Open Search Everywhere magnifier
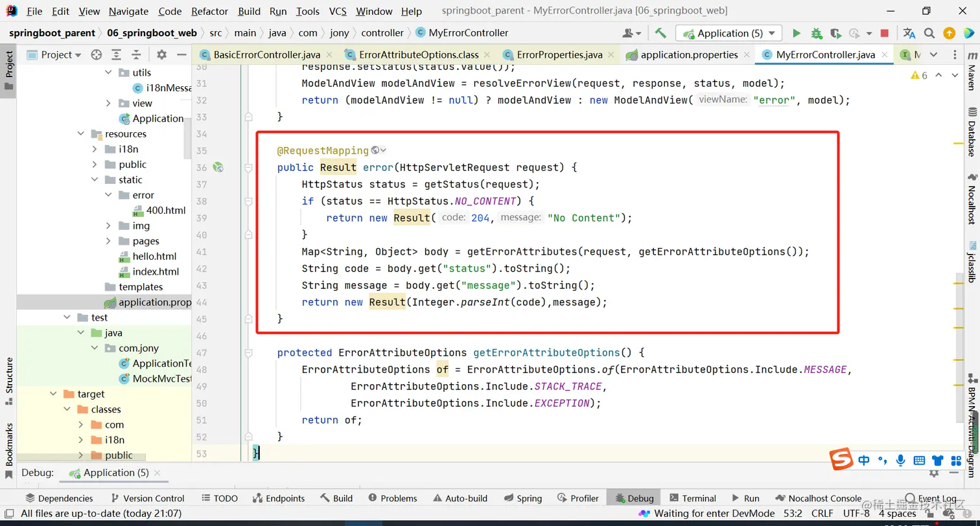 click(x=929, y=33)
